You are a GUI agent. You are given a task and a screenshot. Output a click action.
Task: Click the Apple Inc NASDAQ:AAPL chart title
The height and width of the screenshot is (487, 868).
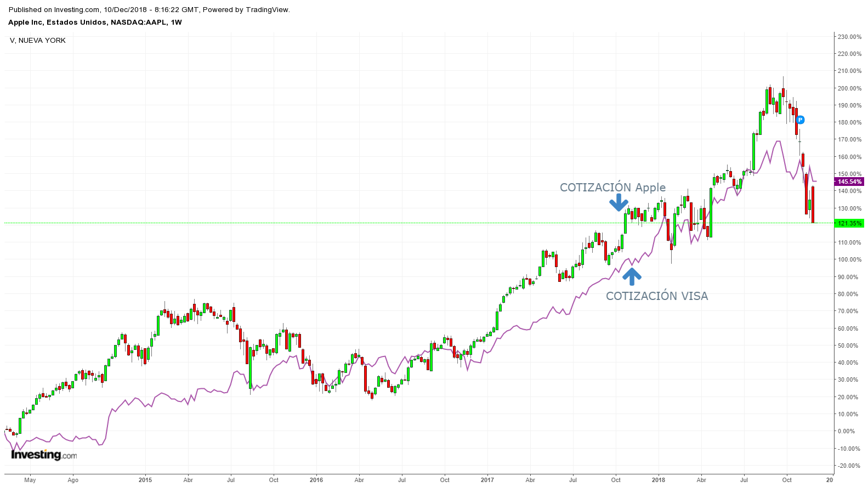pos(95,22)
